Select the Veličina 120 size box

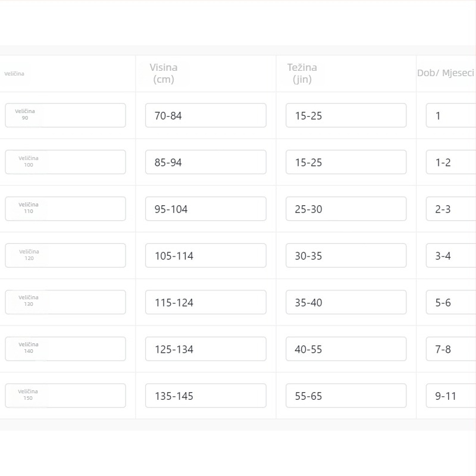[x=65, y=256]
